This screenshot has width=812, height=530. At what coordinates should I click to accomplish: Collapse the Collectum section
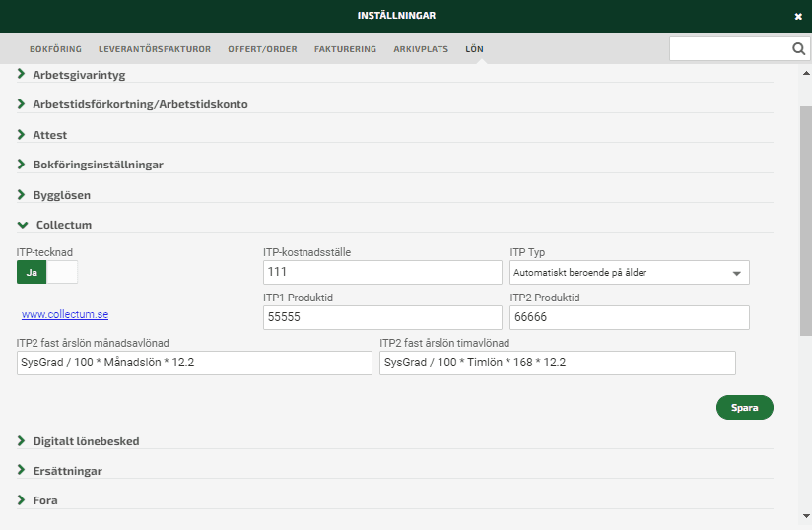tap(63, 225)
